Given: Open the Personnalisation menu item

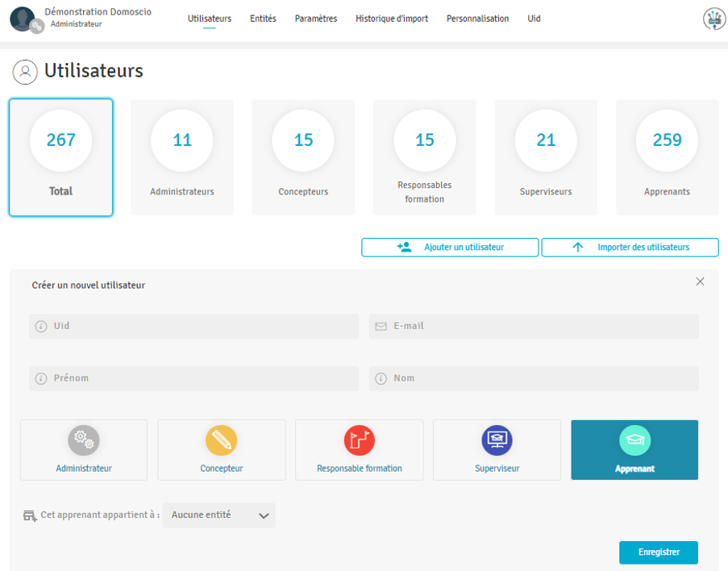Looking at the screenshot, I should (x=477, y=19).
